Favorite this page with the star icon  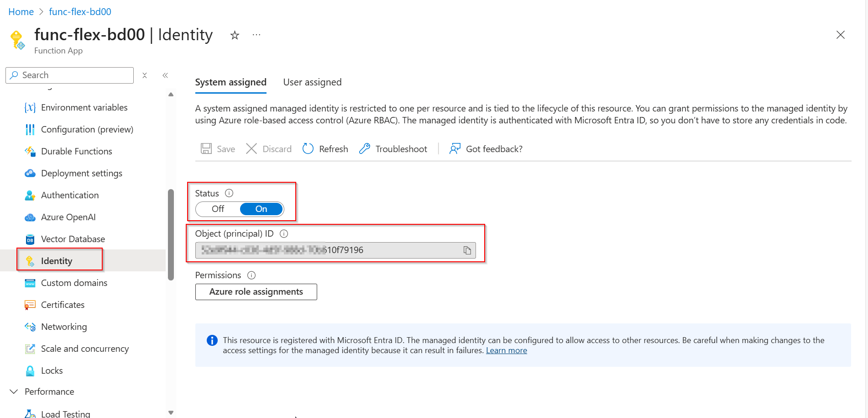235,35
